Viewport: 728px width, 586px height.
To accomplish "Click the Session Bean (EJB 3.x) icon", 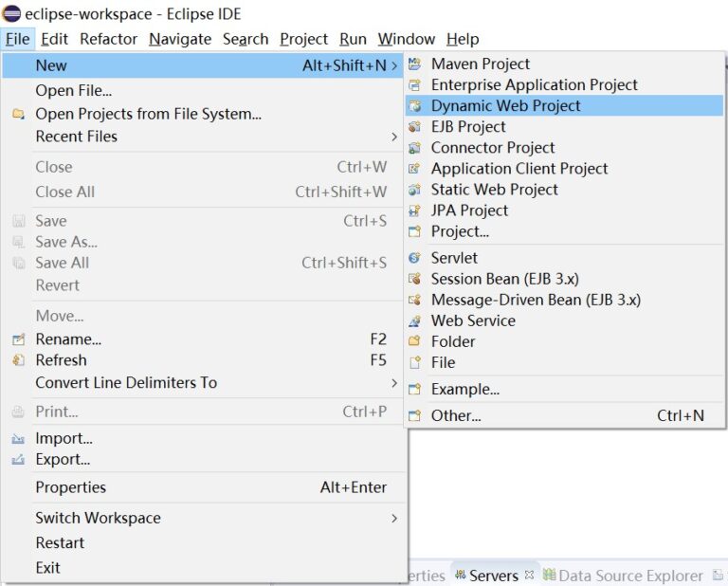I will tap(414, 279).
